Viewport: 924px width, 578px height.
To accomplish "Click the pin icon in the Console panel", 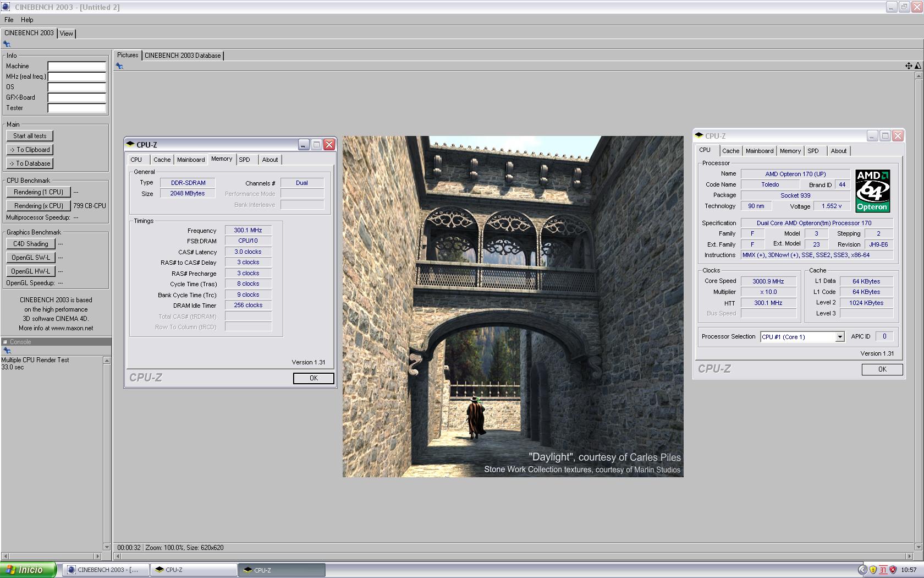I will (x=7, y=351).
